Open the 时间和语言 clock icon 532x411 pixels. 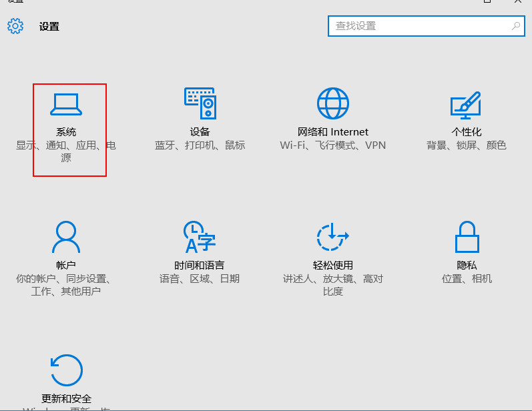pyautogui.click(x=200, y=237)
